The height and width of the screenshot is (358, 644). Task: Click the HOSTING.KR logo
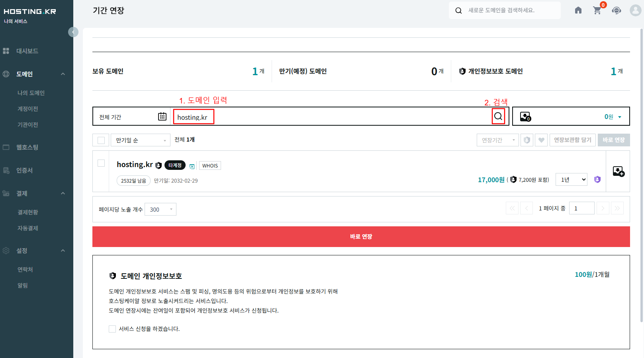coord(30,12)
